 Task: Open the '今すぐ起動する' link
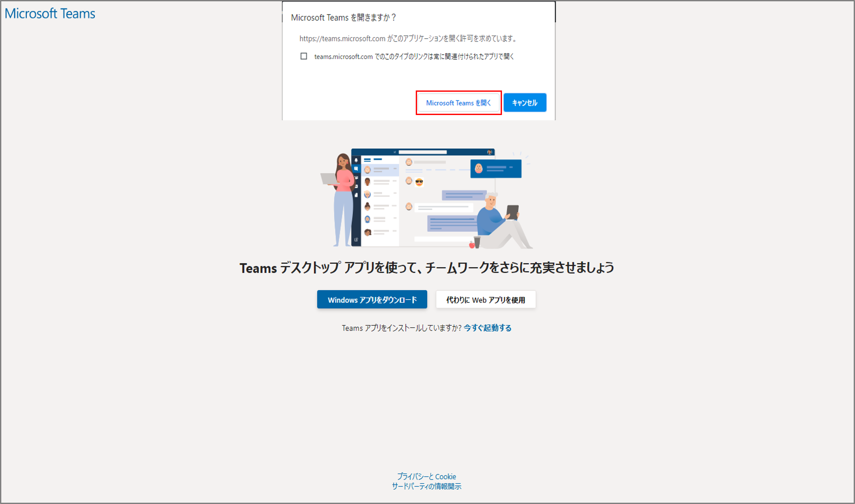pyautogui.click(x=487, y=328)
